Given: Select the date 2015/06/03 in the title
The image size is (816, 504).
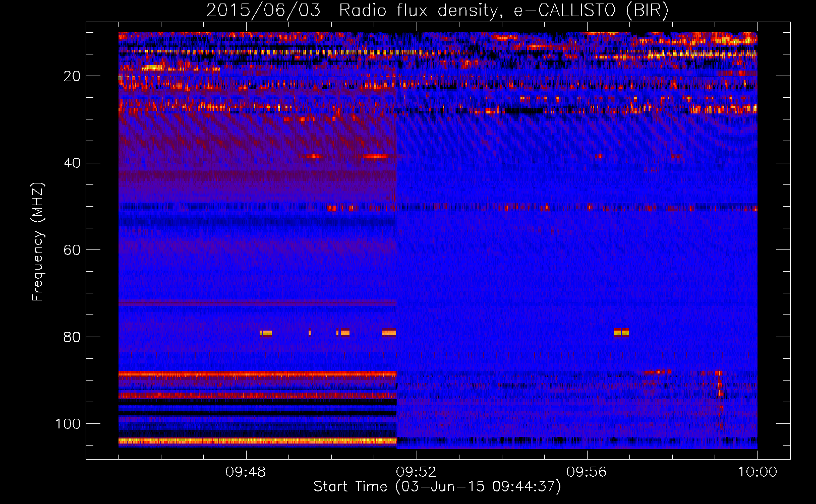Looking at the screenshot, I should pyautogui.click(x=263, y=10).
